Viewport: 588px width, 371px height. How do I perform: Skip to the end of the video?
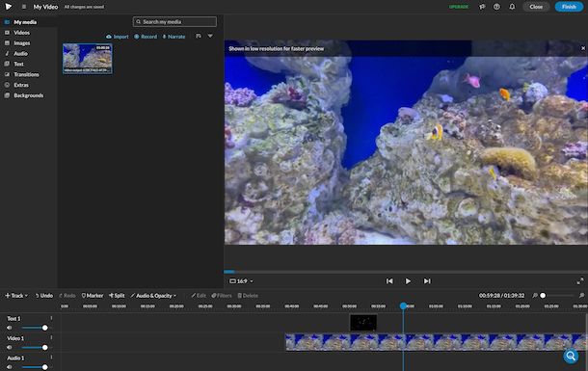(x=427, y=281)
